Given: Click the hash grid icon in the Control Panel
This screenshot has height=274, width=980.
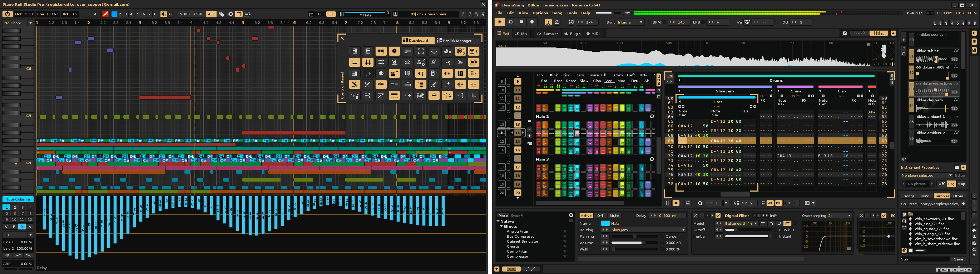Looking at the screenshot, I should click(x=367, y=62).
